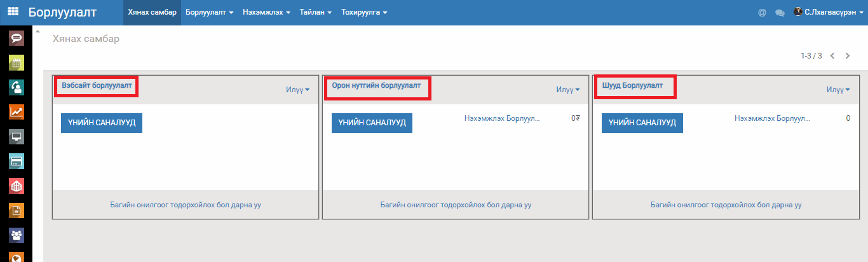Go to next page with right arrow
868x262 pixels.
[848, 56]
